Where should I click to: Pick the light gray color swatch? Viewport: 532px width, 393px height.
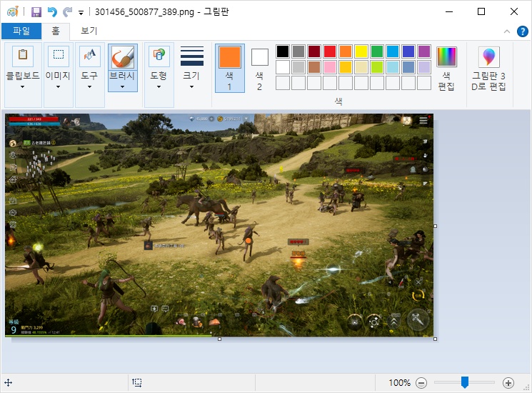point(298,67)
